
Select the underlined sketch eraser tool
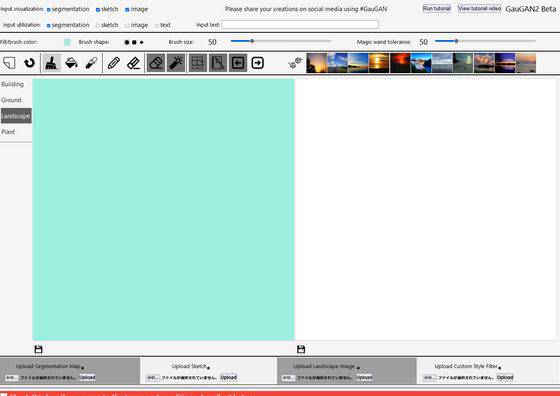click(134, 63)
